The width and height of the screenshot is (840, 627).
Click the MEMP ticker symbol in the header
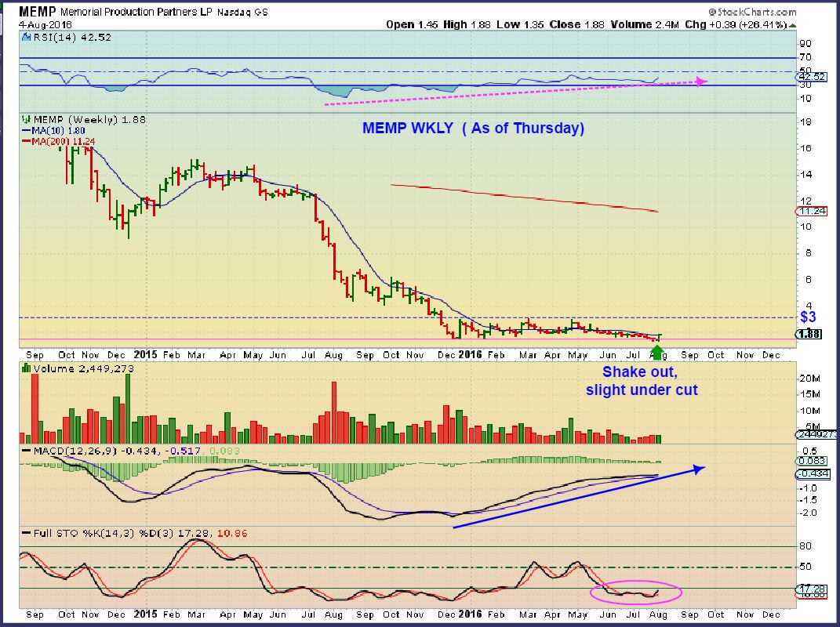click(x=38, y=11)
